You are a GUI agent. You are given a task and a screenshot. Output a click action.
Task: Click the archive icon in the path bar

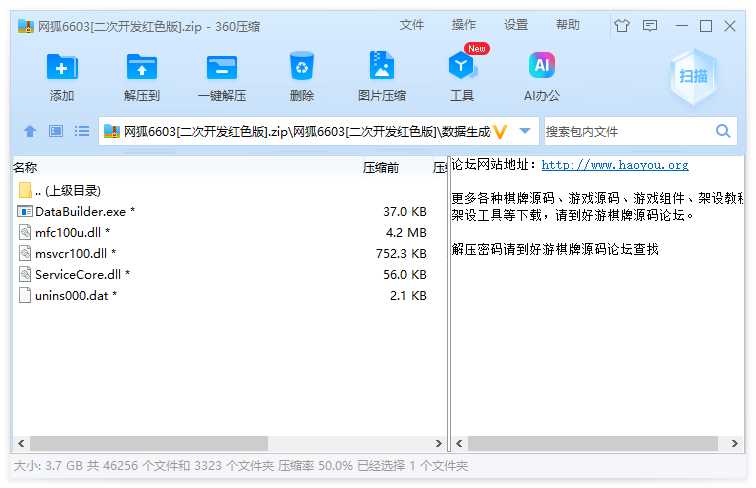pyautogui.click(x=111, y=131)
